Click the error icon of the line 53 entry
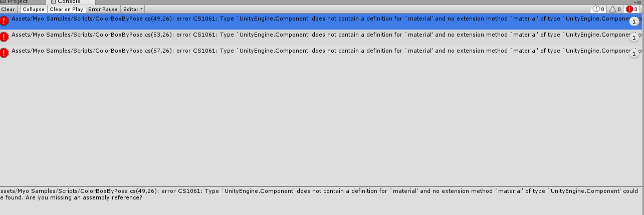Screen dimensions: 644x215 tap(5, 37)
